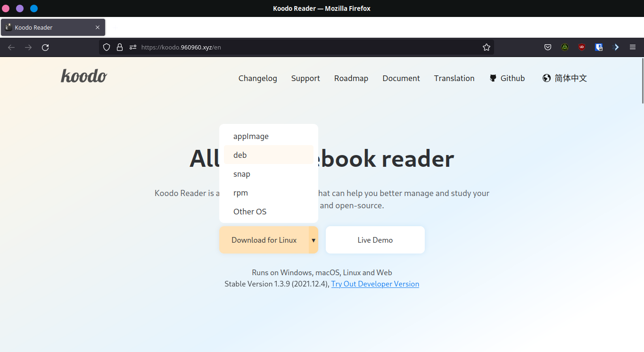
Task: Choose snap from the download menu
Action: pos(242,173)
